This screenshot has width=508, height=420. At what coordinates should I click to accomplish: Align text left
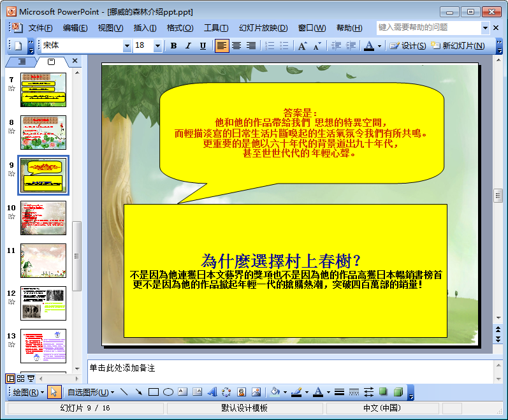(222, 46)
